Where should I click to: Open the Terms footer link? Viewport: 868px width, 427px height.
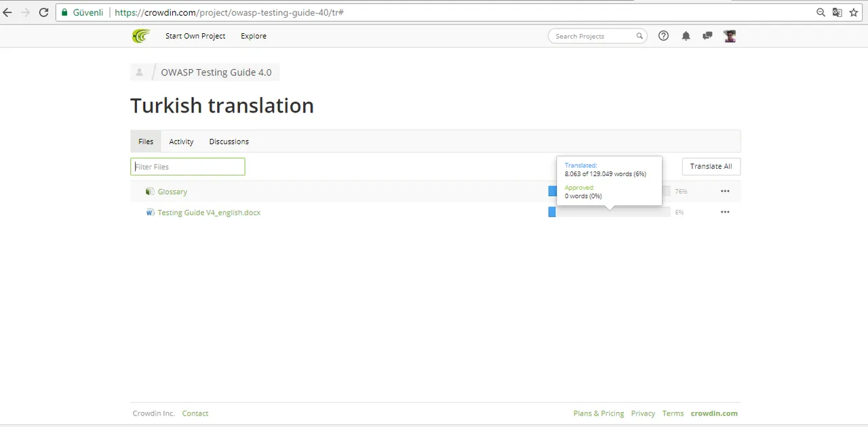(x=673, y=413)
